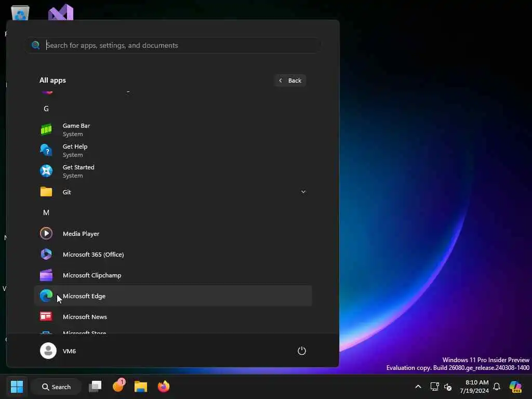Jump to letter M section header
This screenshot has height=399, width=532.
point(46,212)
